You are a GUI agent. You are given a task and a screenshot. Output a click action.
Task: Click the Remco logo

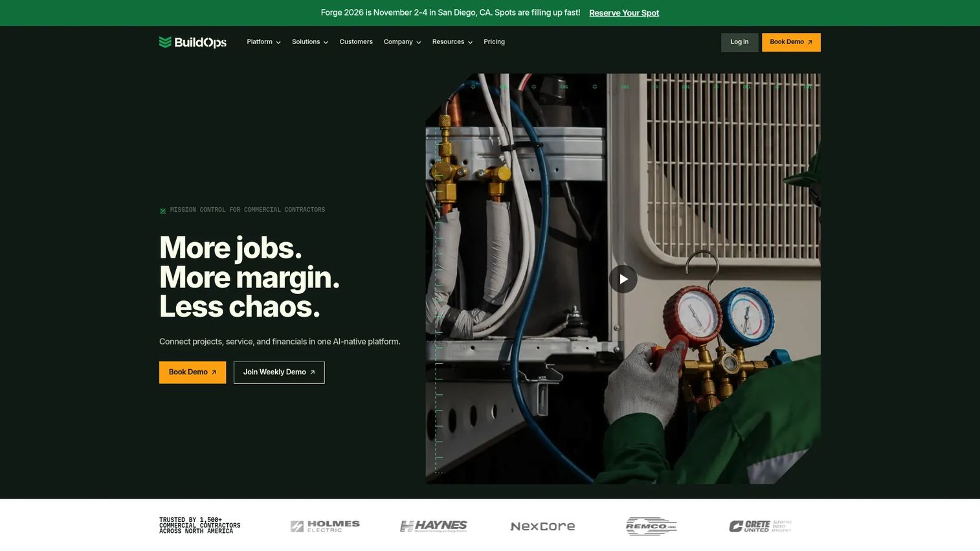pos(651,526)
